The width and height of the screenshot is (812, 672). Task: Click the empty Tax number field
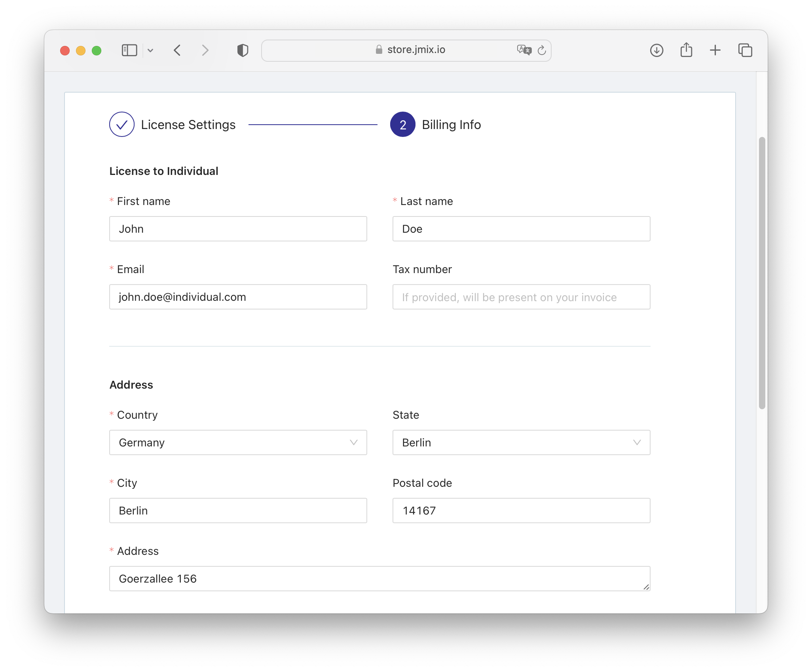click(521, 297)
